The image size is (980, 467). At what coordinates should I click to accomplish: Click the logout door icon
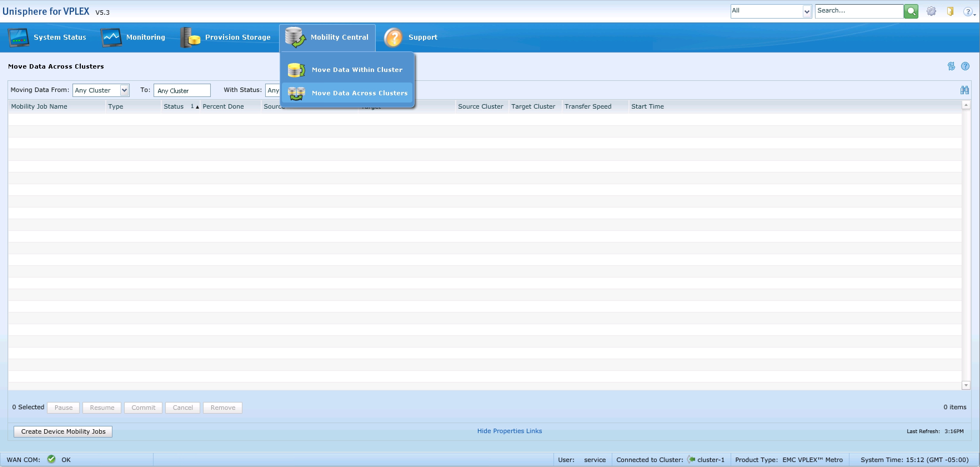pyautogui.click(x=950, y=11)
